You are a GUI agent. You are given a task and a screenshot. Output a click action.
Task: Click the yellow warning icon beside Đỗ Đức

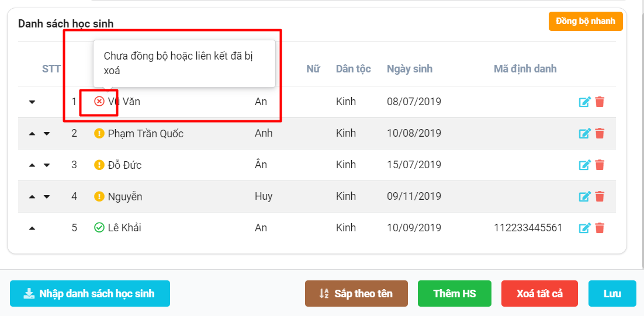pos(99,165)
